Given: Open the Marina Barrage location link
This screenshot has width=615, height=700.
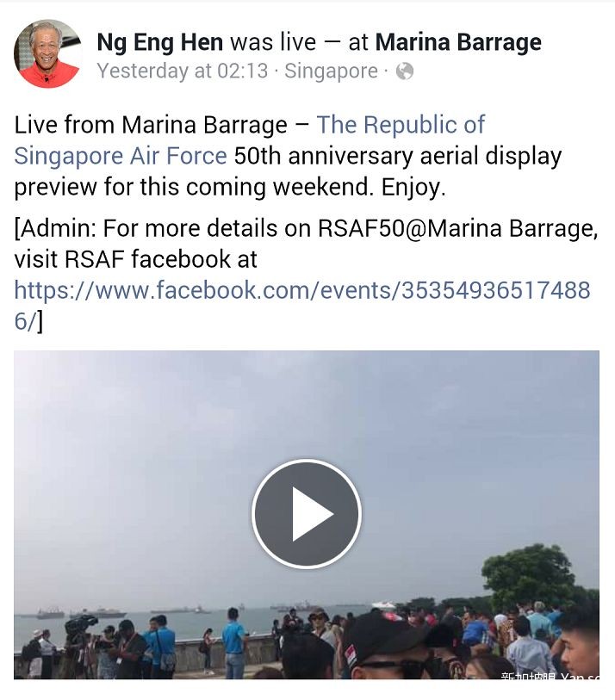Looking at the screenshot, I should 458,42.
